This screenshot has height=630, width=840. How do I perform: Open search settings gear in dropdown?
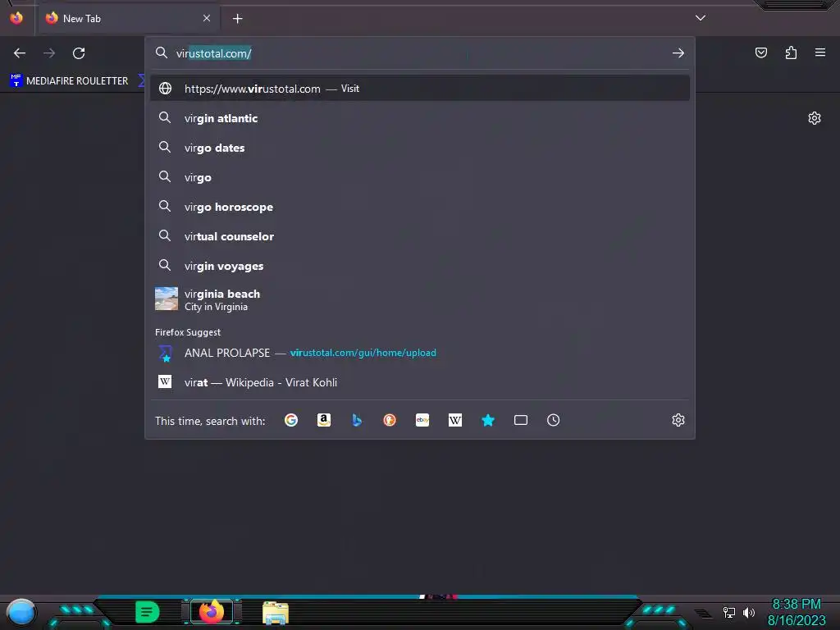tap(678, 421)
